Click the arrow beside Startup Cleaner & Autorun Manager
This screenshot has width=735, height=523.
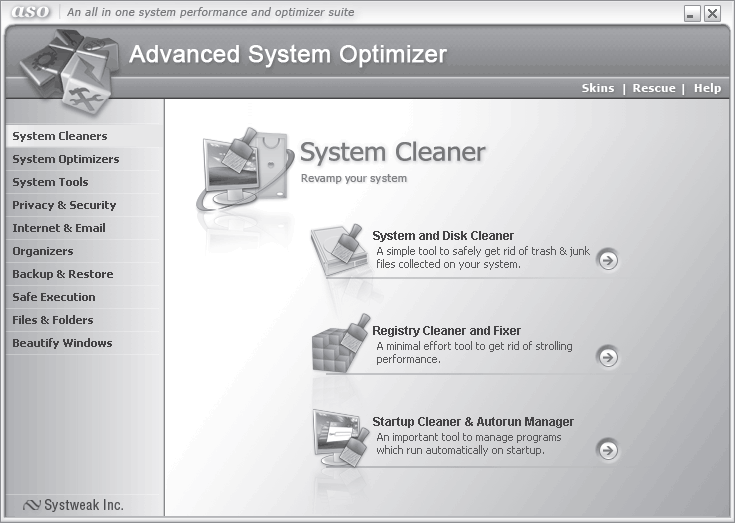[x=607, y=449]
